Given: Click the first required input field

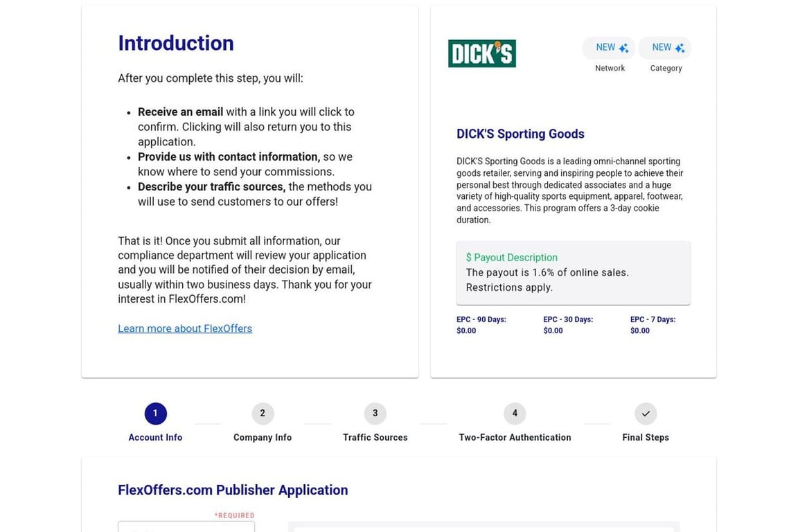Looking at the screenshot, I should pos(186,526).
